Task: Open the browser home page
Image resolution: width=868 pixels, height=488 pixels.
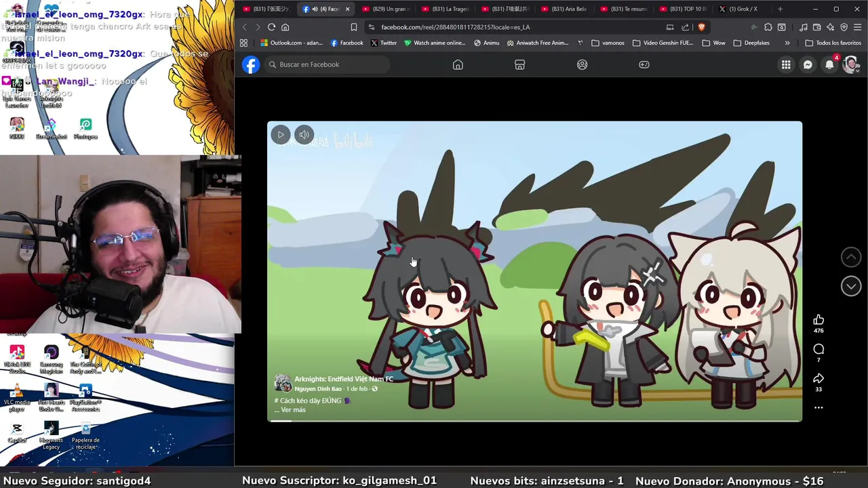Action: click(285, 27)
